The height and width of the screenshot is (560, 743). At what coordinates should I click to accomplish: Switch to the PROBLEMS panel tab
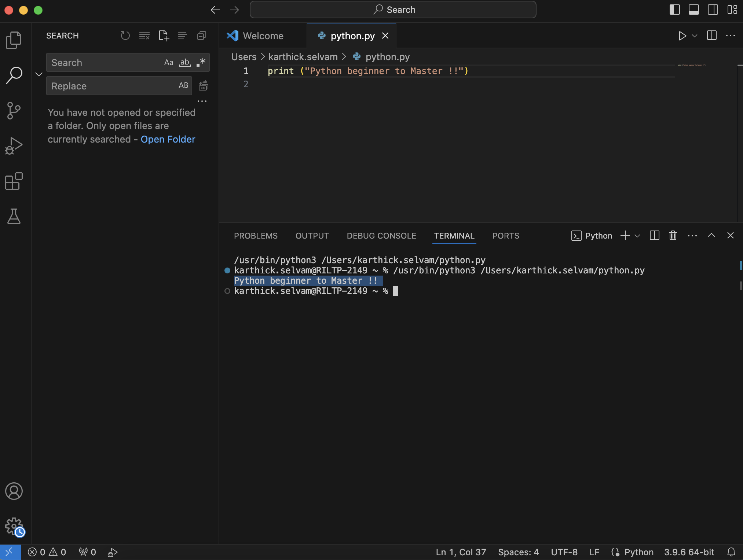[256, 236]
